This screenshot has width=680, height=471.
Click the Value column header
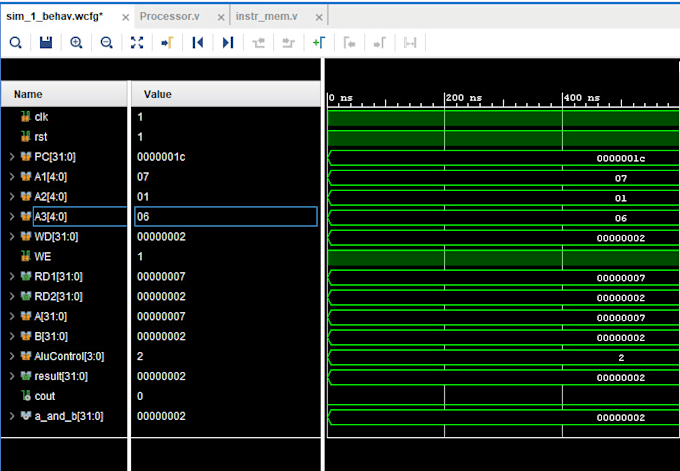click(x=158, y=94)
